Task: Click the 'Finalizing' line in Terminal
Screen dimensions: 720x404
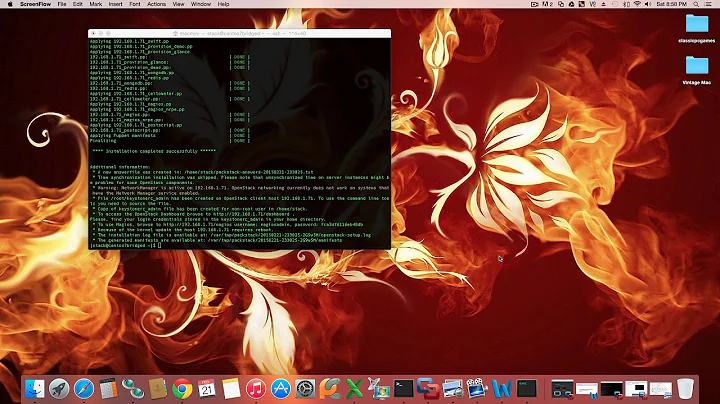Action: (x=103, y=141)
